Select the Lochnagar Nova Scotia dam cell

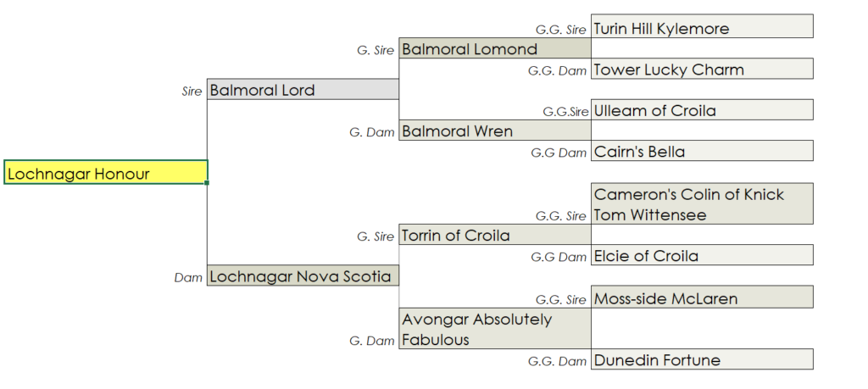coord(303,275)
